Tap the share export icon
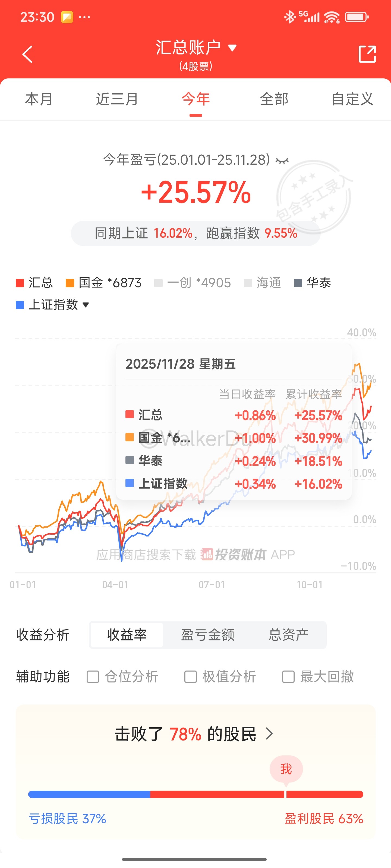 tap(367, 54)
